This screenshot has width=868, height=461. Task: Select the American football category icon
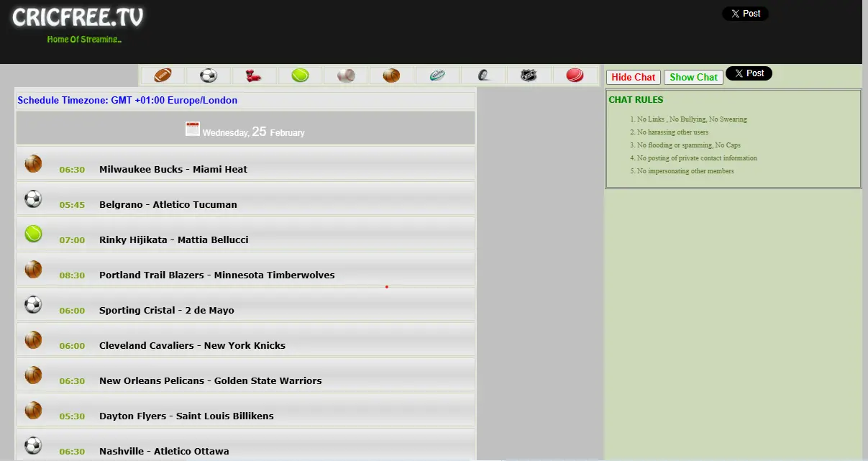(x=163, y=76)
